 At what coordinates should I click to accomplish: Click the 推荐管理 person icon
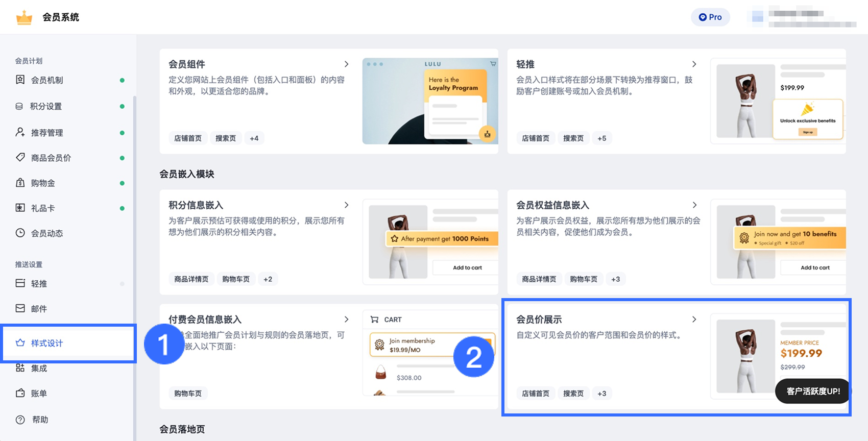point(20,132)
